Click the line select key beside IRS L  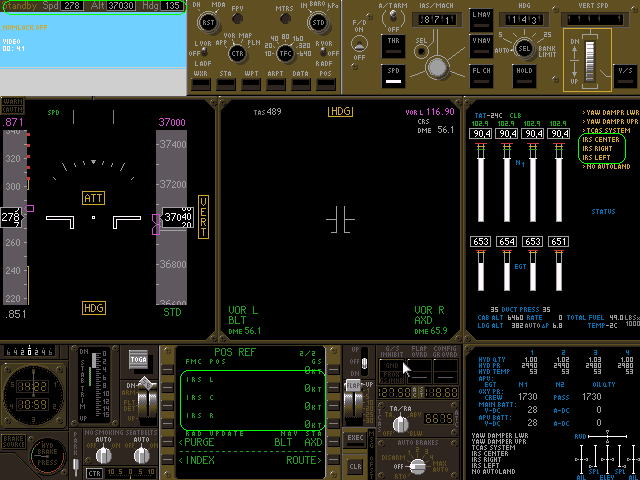(x=168, y=387)
